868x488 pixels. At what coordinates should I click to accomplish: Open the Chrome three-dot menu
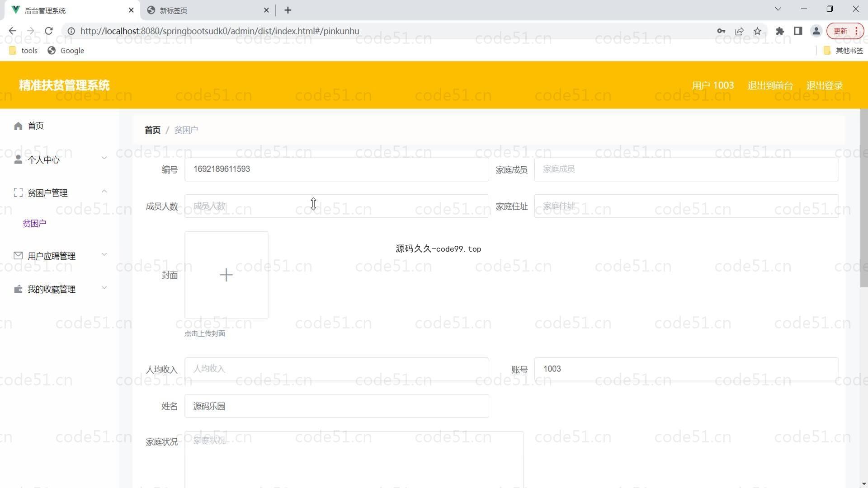point(856,31)
